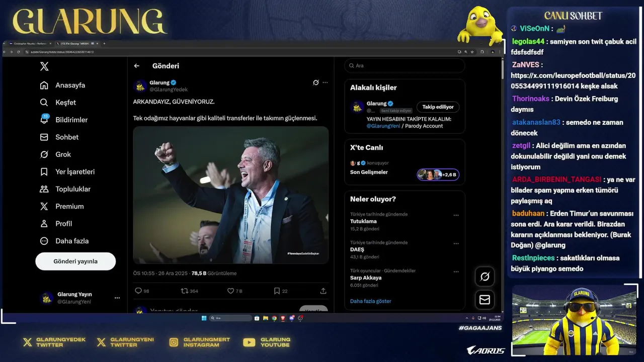Viewport: 644px width, 362px height.
Task: Switch to the Christopher Nkunku browser tab
Action: pyautogui.click(x=31, y=44)
